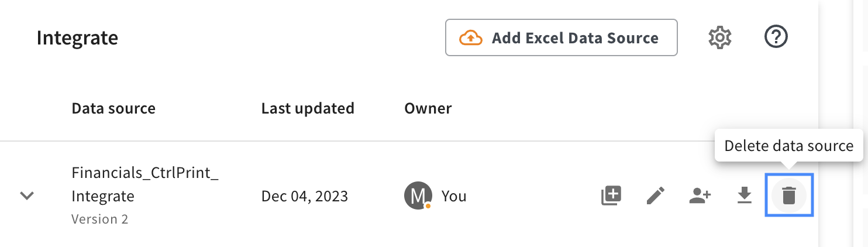Sort by the Owner column header
The height and width of the screenshot is (247, 868).
pos(428,108)
